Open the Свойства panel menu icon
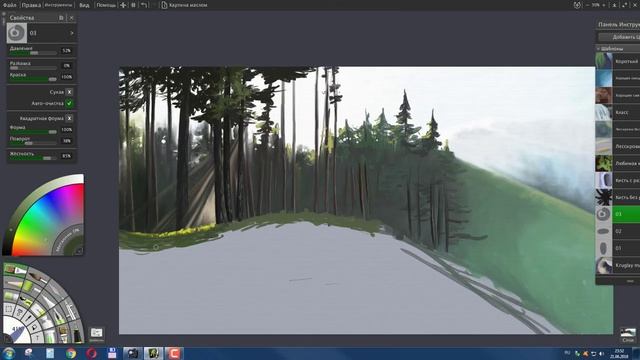 pos(61,18)
